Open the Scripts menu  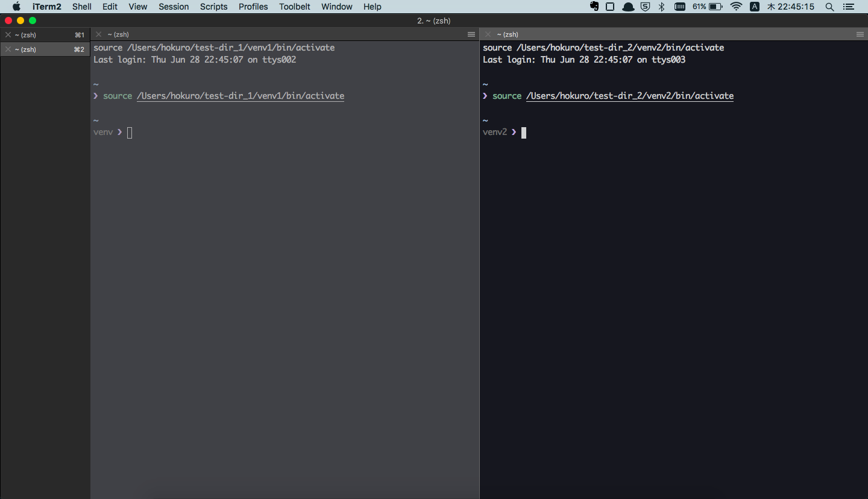[214, 7]
